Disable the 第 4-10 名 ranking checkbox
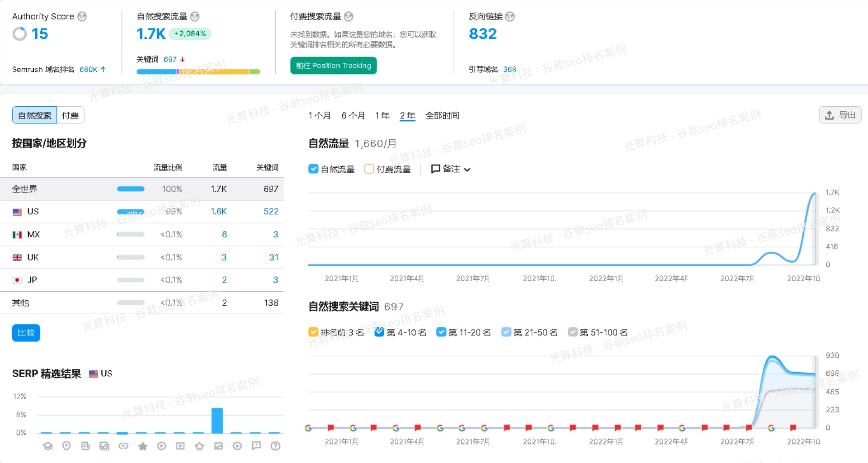868x463 pixels. pyautogui.click(x=379, y=332)
